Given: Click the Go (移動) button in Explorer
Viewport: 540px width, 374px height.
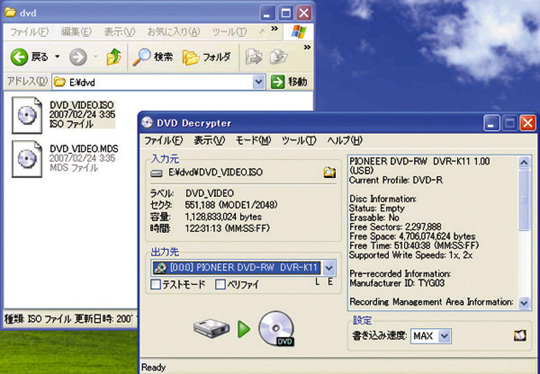Looking at the screenshot, I should point(290,82).
